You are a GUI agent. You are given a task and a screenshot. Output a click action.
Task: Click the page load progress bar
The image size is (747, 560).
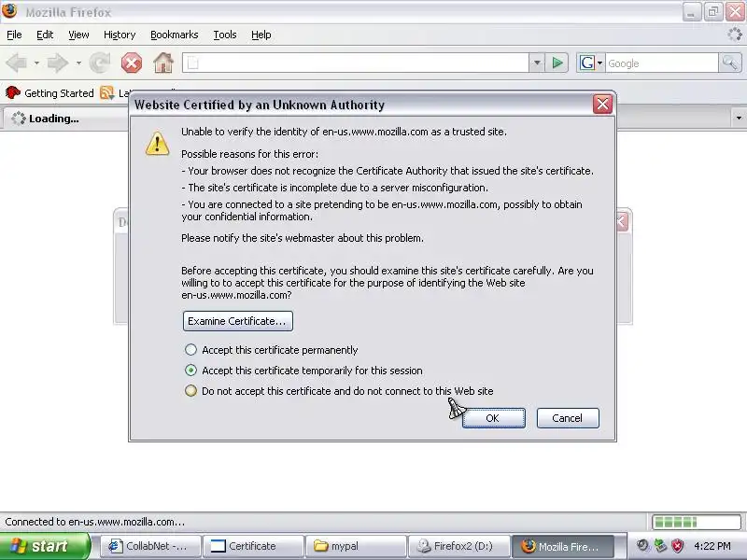(696, 522)
